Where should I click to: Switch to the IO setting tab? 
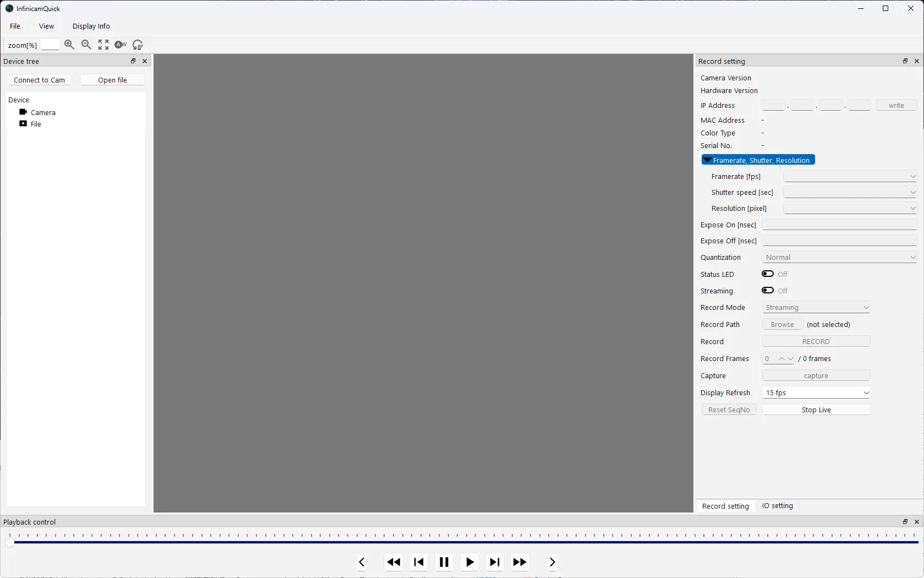(778, 506)
